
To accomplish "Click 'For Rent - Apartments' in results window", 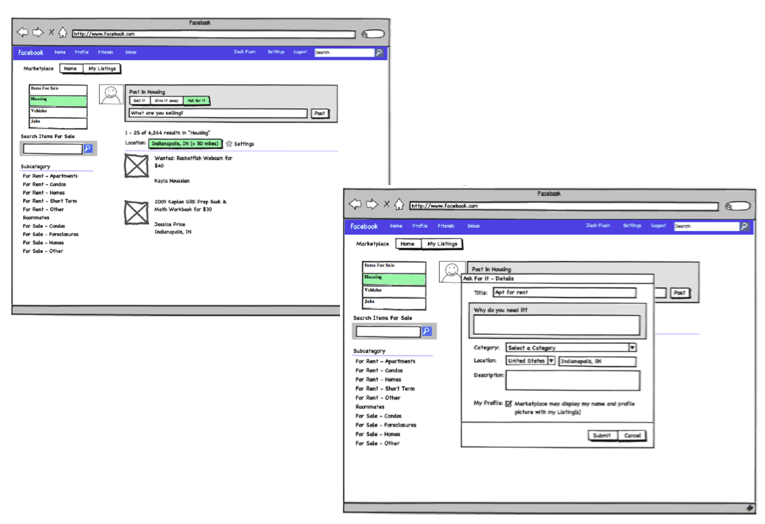I will [x=50, y=176].
